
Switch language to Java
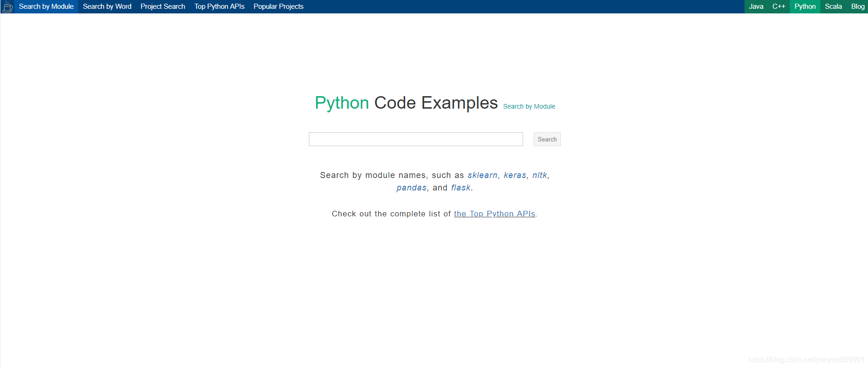[756, 6]
